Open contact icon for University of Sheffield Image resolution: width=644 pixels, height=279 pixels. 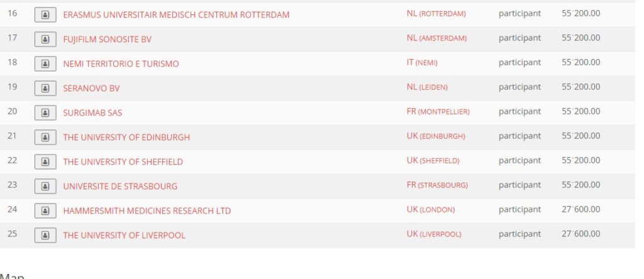pyautogui.click(x=45, y=161)
